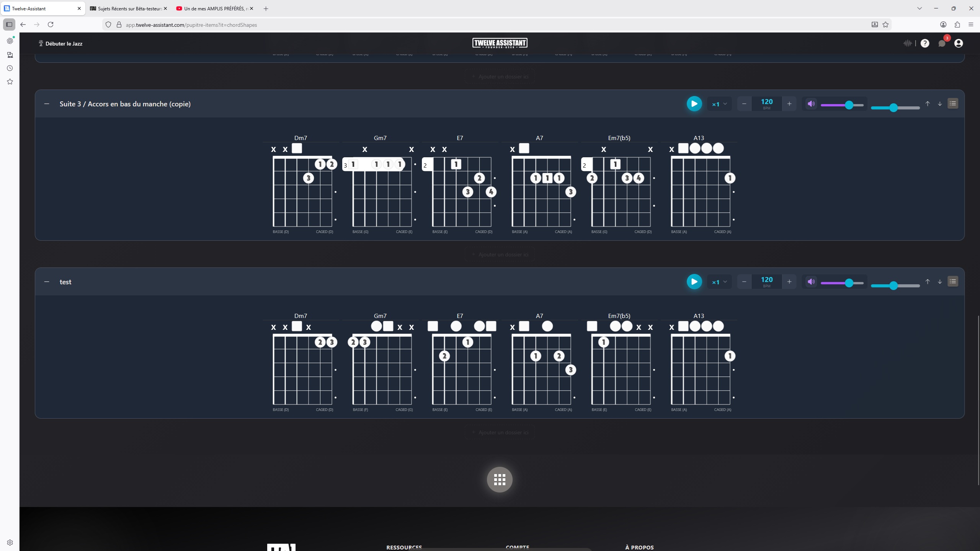Move the test folder up

click(x=927, y=282)
